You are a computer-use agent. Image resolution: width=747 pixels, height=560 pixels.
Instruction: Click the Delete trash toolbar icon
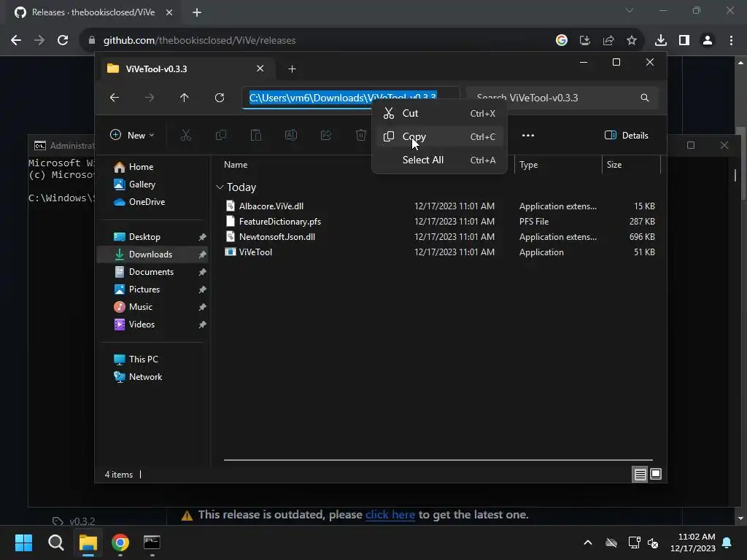point(360,135)
